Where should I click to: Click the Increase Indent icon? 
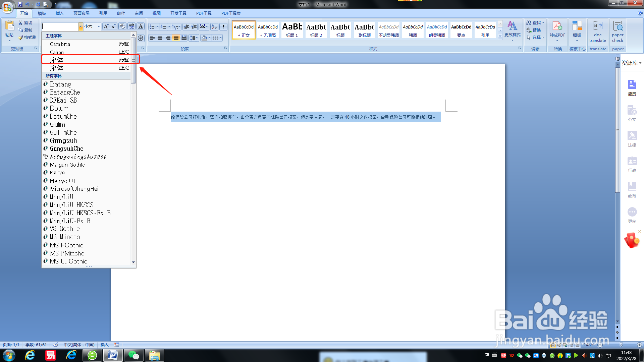tap(194, 26)
